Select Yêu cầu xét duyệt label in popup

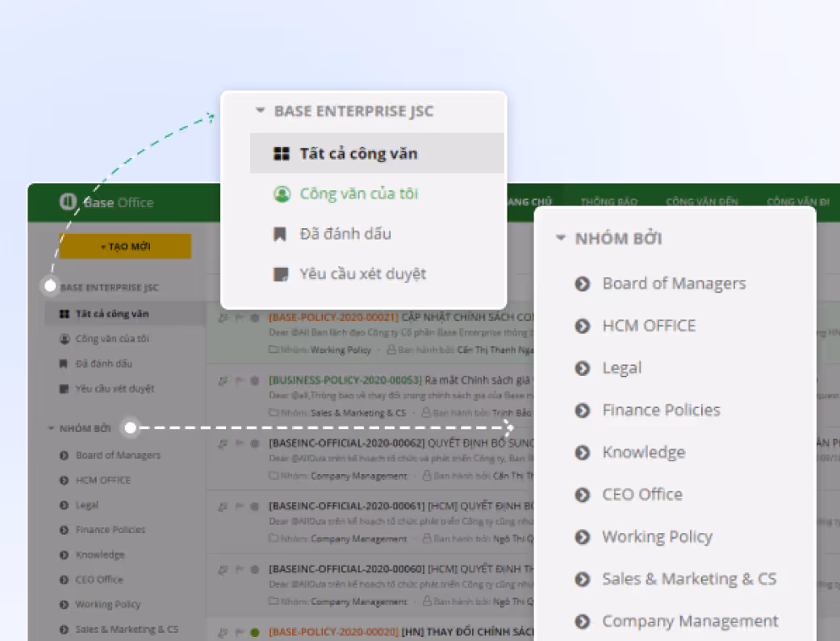[362, 274]
